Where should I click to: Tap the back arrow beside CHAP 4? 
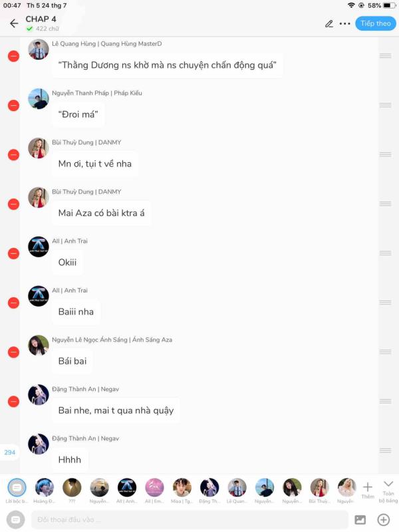pyautogui.click(x=14, y=23)
